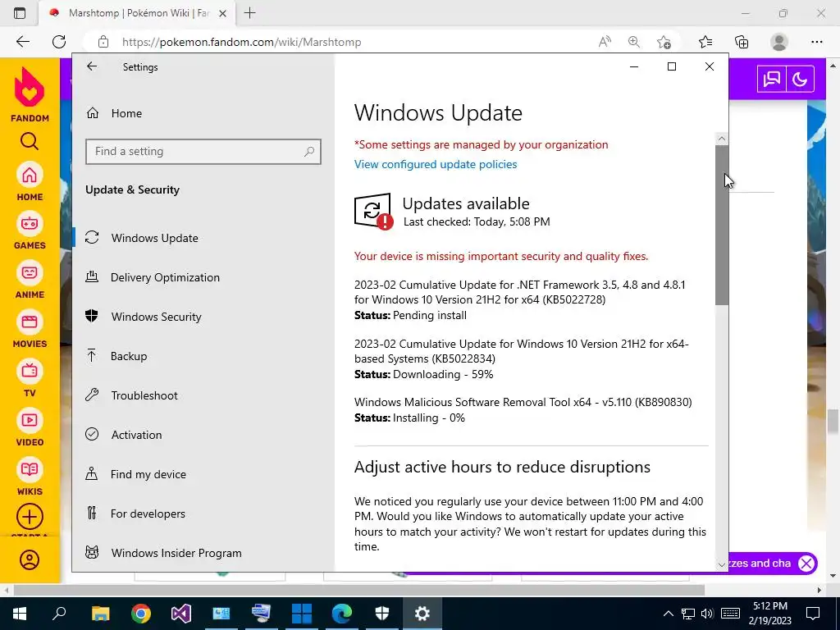Open the Favorites list in Edge
Viewport: 840px width, 630px height.
(705, 42)
